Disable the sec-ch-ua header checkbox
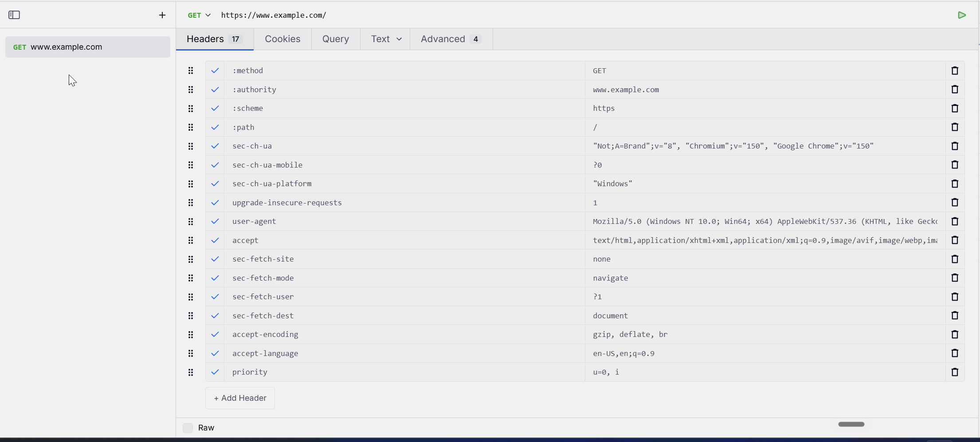The width and height of the screenshot is (980, 442). click(x=215, y=146)
